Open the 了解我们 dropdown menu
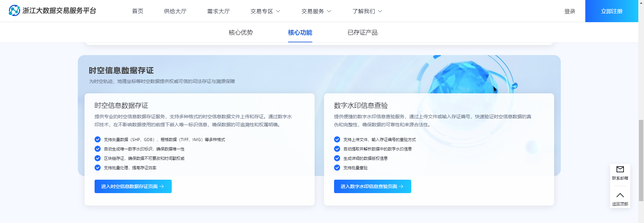 point(367,11)
